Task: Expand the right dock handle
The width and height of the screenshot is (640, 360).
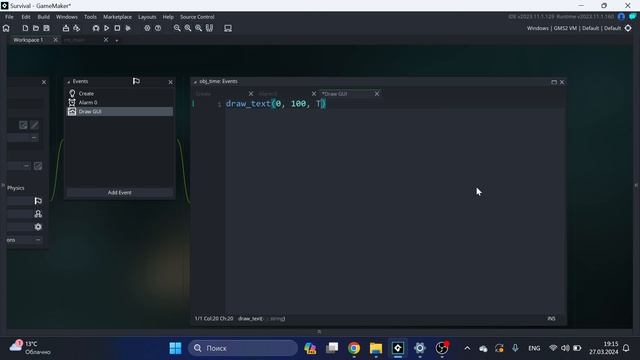Action: (636, 186)
